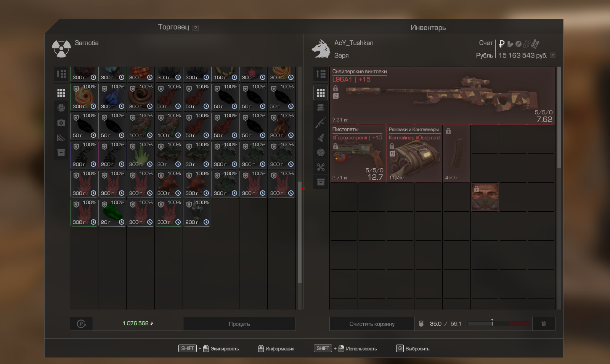
Task: Select the 450 г magazine item
Action: click(x=456, y=154)
